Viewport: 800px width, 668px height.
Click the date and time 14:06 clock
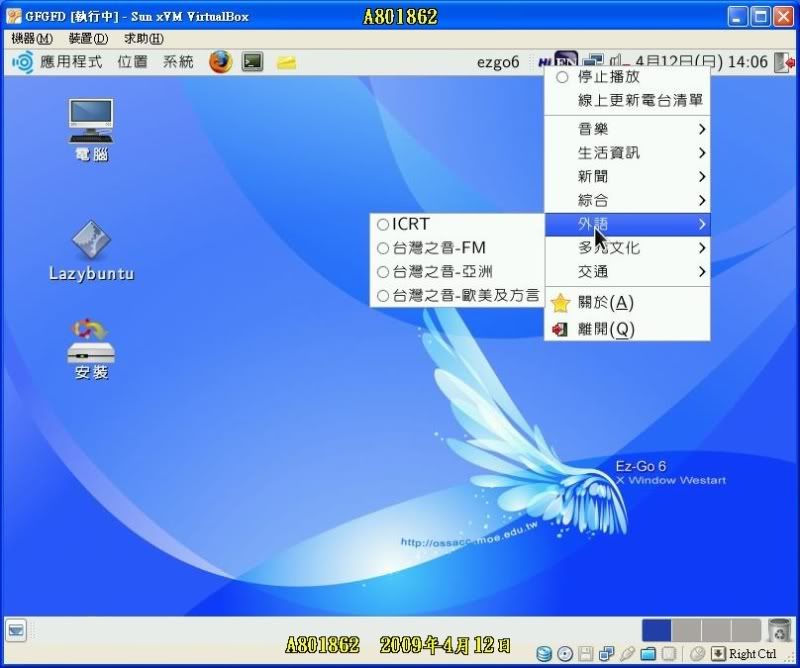tap(701, 62)
